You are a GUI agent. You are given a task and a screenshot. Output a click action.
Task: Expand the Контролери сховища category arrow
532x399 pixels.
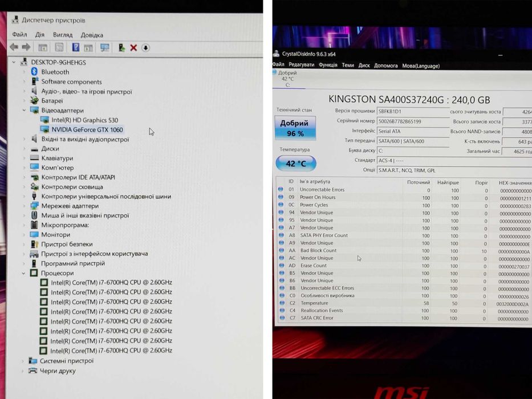[x=24, y=186]
